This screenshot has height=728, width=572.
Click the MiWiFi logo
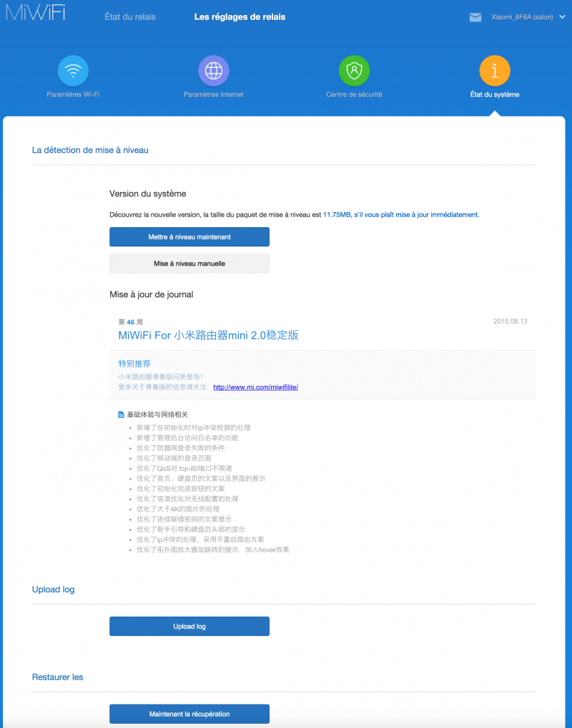(35, 13)
